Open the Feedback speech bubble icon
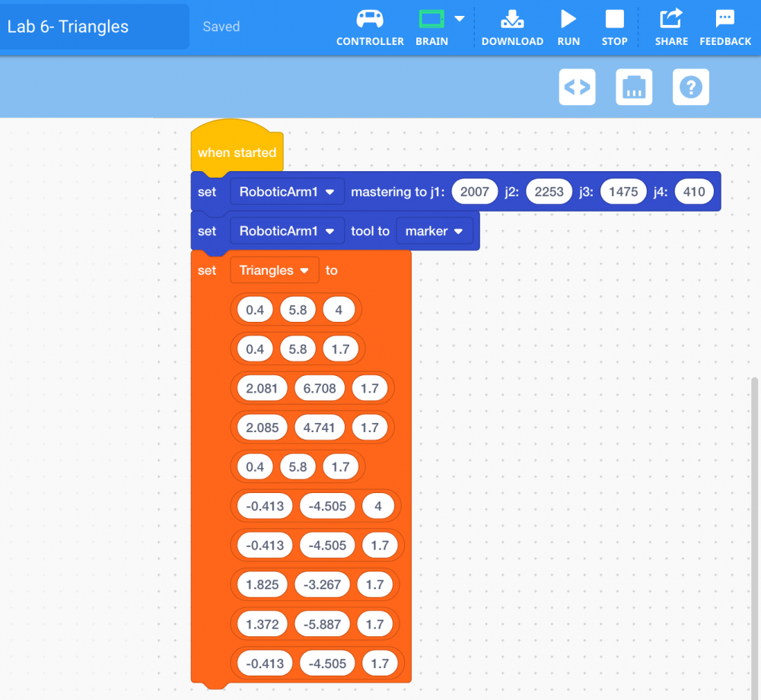This screenshot has width=761, height=700. [724, 19]
